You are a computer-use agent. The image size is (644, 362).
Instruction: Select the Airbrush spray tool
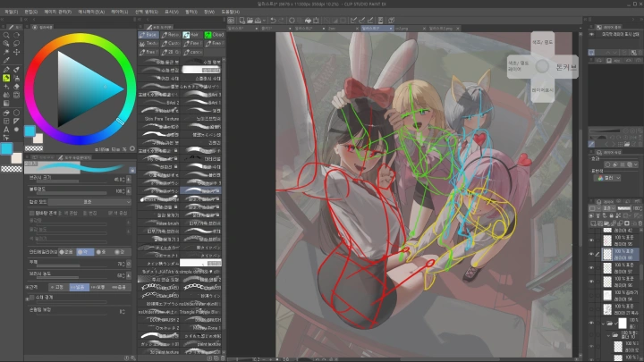(16, 78)
